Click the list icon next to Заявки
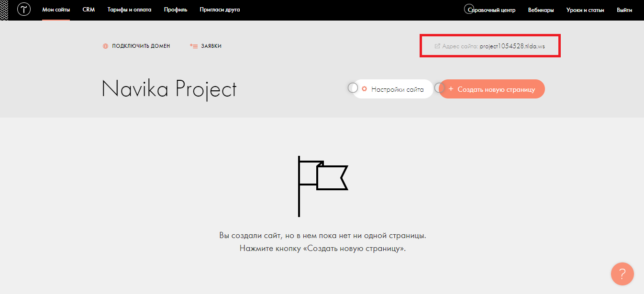This screenshot has width=644, height=294. click(x=194, y=46)
